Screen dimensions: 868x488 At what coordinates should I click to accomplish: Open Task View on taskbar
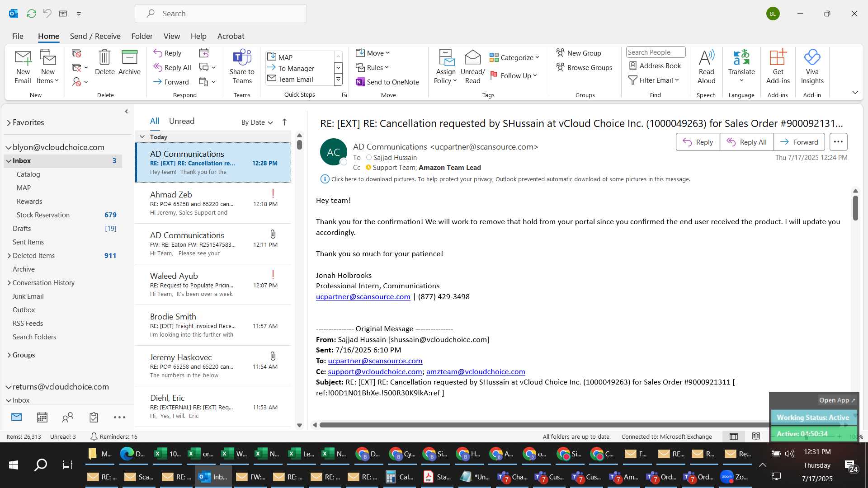[67, 465]
